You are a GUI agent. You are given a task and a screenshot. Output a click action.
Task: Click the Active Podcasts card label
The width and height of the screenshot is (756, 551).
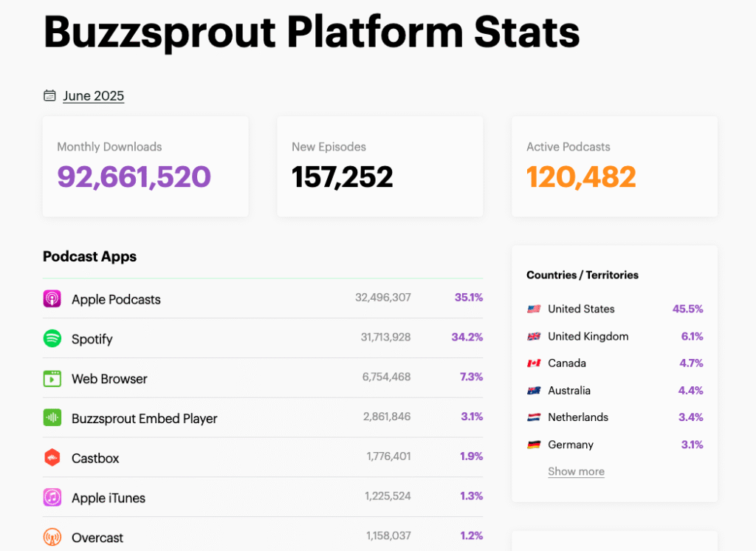coord(568,147)
